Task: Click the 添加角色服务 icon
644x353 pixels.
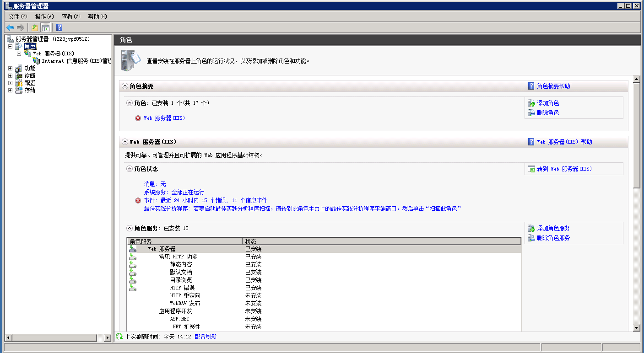Action: tap(531, 228)
